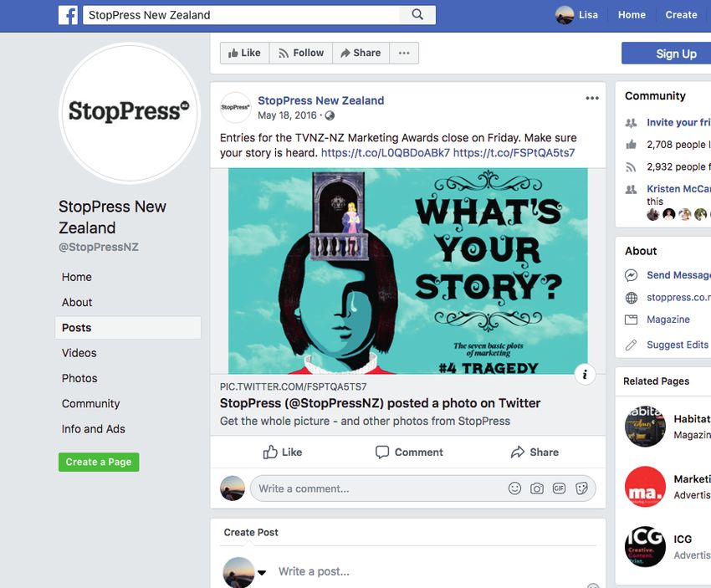The width and height of the screenshot is (711, 588).
Task: Open the Habitat related page thumbnail
Action: tap(645, 427)
